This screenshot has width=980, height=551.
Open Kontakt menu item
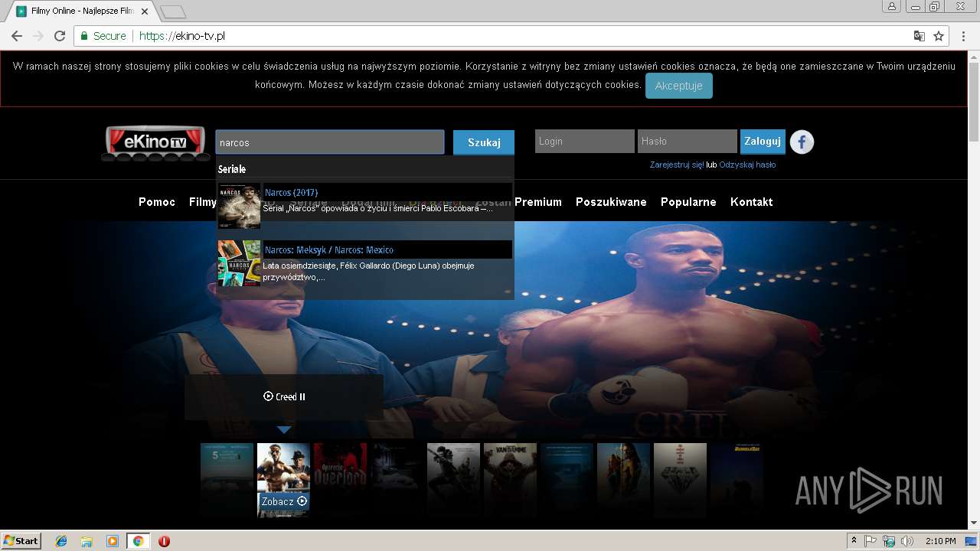(751, 202)
